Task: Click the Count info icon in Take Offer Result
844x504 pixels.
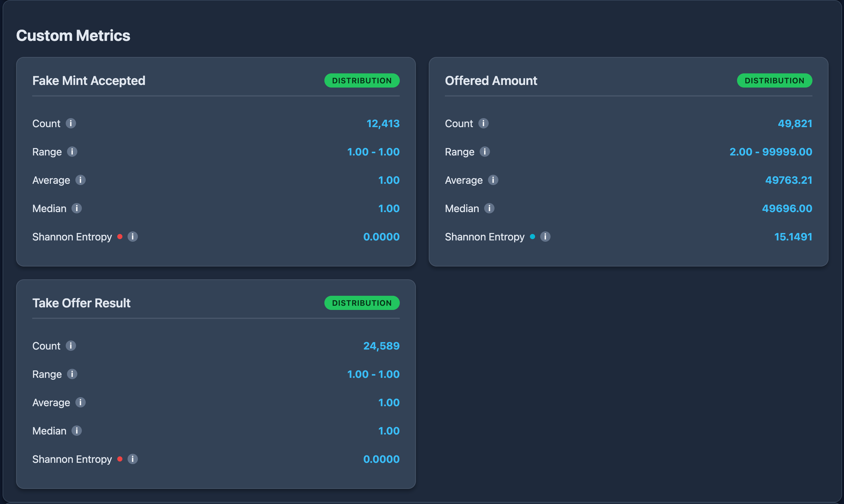Action: click(71, 346)
